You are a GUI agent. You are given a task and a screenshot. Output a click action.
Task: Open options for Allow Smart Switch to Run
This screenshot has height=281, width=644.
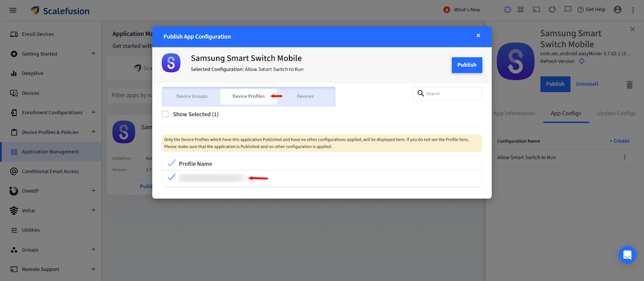pyautogui.click(x=625, y=157)
